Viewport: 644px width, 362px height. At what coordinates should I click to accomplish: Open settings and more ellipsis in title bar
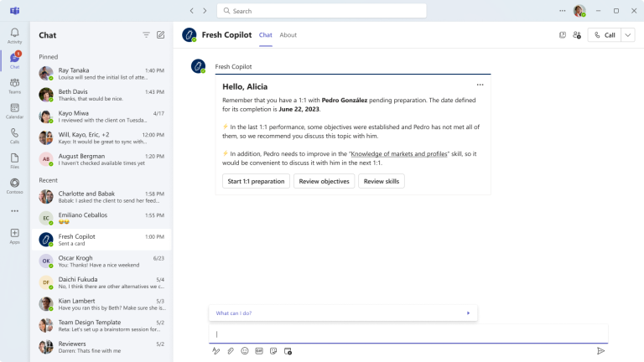[x=563, y=11]
